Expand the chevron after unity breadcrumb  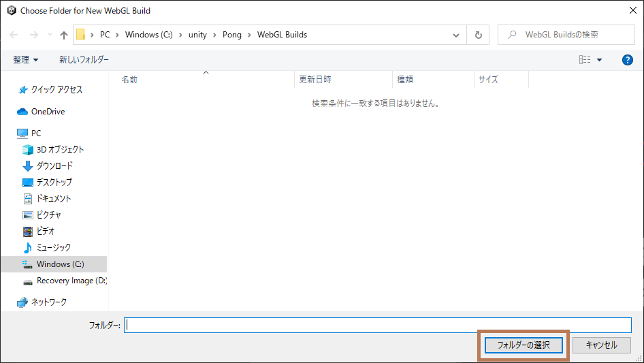coord(214,35)
